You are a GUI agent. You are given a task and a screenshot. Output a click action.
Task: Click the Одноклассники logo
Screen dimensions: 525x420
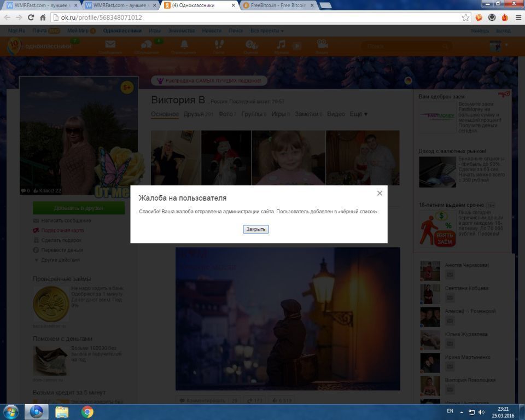(x=40, y=46)
